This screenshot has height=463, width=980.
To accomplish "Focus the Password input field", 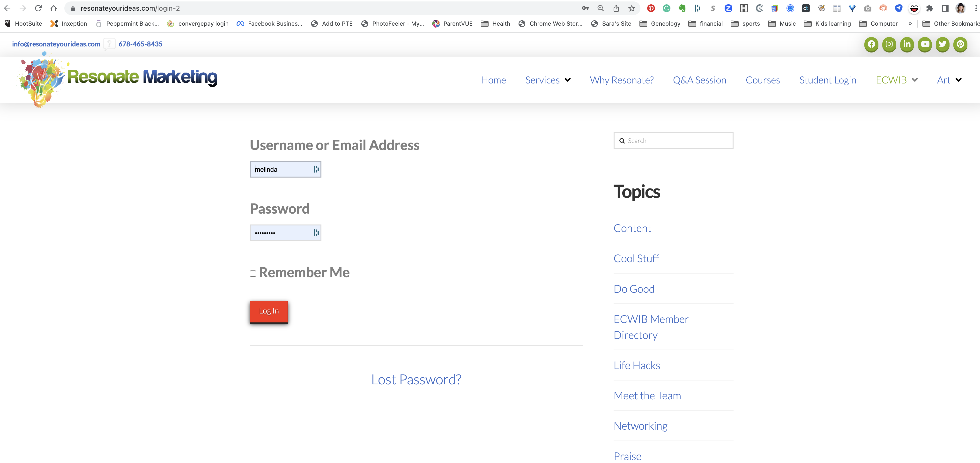I will (x=282, y=233).
